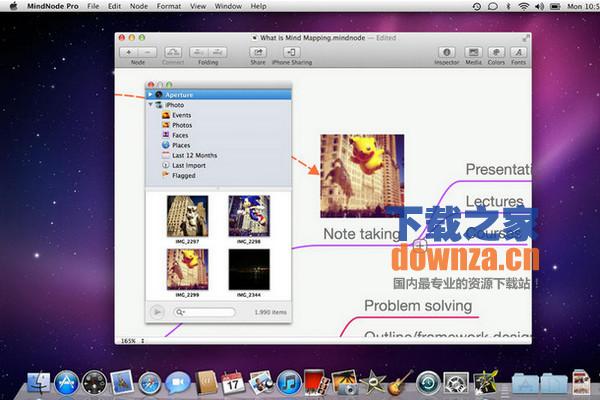The width and height of the screenshot is (600, 400).
Task: Open iCal from the Dock
Action: pyautogui.click(x=233, y=383)
